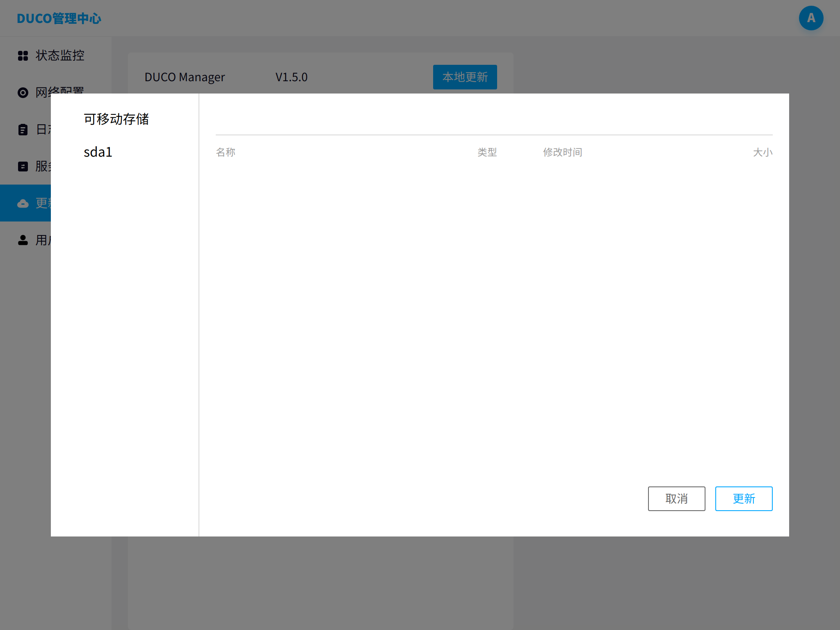
Task: Select the sda1 storage device
Action: 98,152
